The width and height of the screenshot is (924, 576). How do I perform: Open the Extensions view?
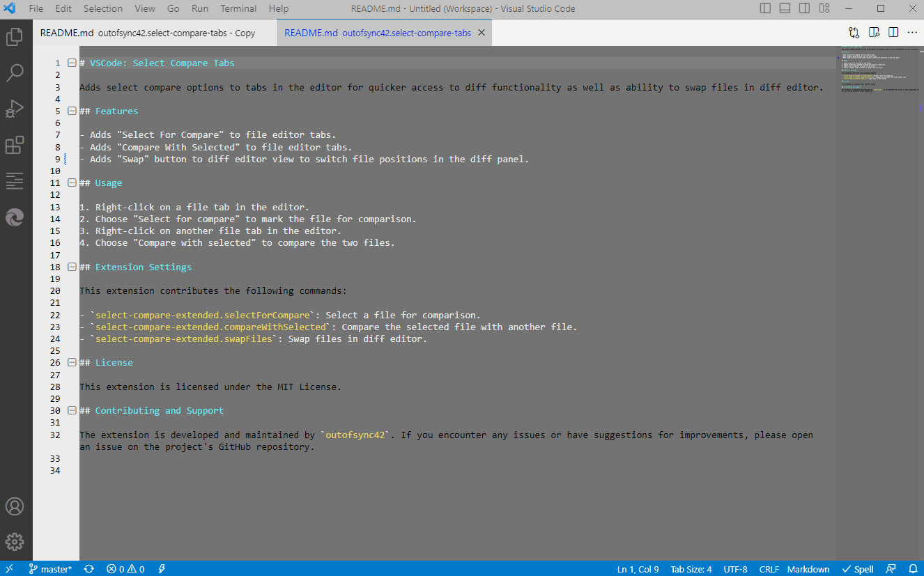[15, 145]
